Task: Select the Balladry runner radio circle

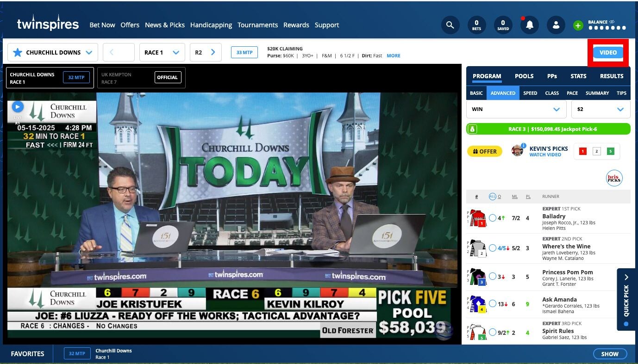Action: (x=492, y=218)
